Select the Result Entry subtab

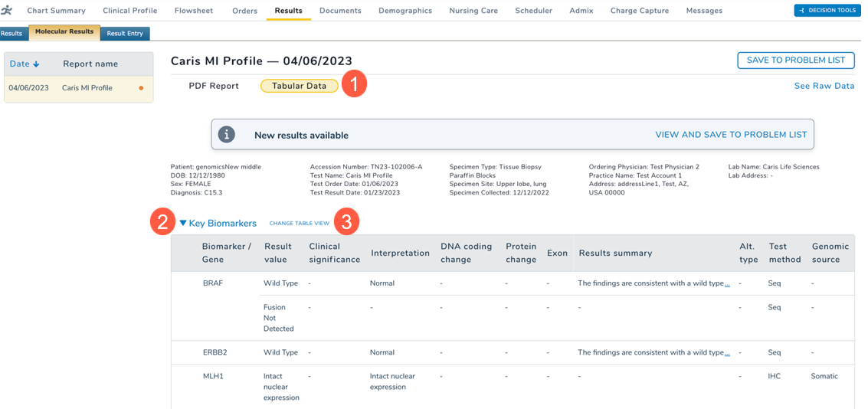tap(125, 34)
